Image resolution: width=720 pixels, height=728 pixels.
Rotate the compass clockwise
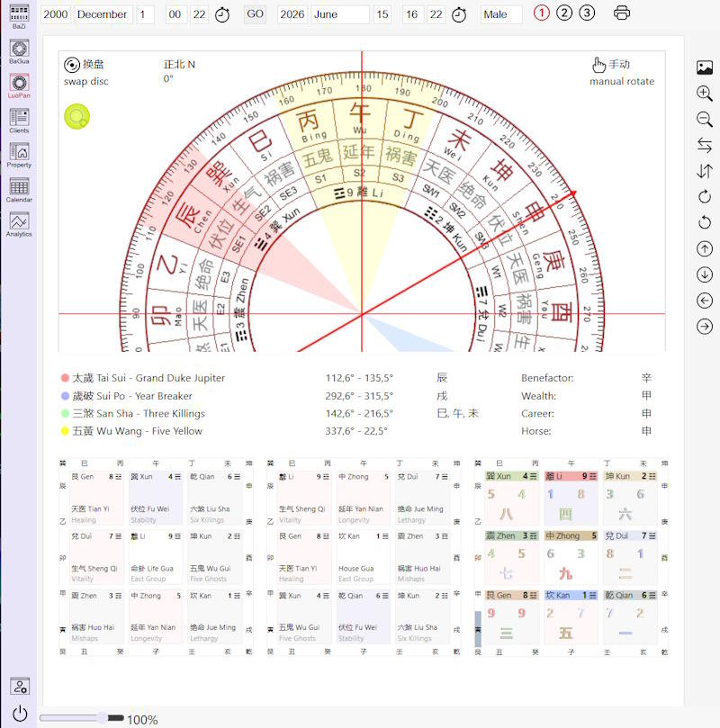[x=704, y=197]
